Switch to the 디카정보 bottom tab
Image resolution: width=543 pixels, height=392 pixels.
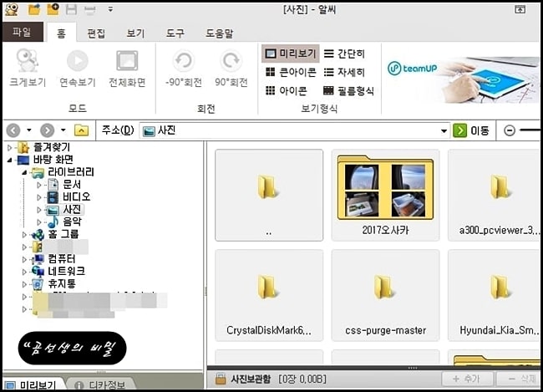[100, 384]
